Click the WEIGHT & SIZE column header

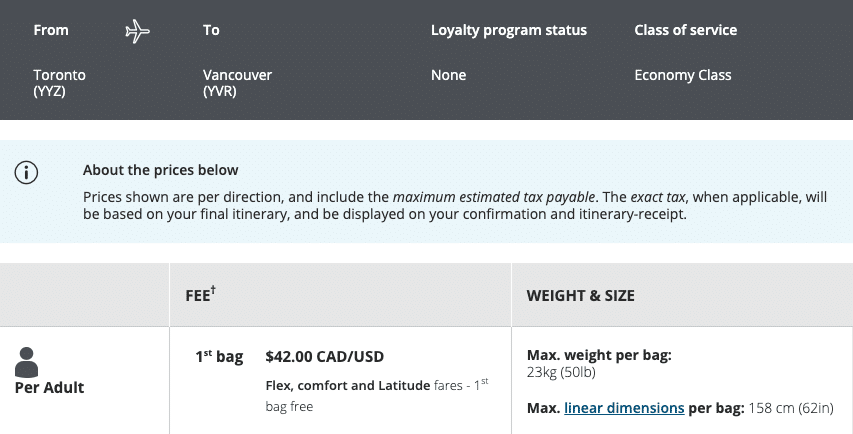click(581, 296)
